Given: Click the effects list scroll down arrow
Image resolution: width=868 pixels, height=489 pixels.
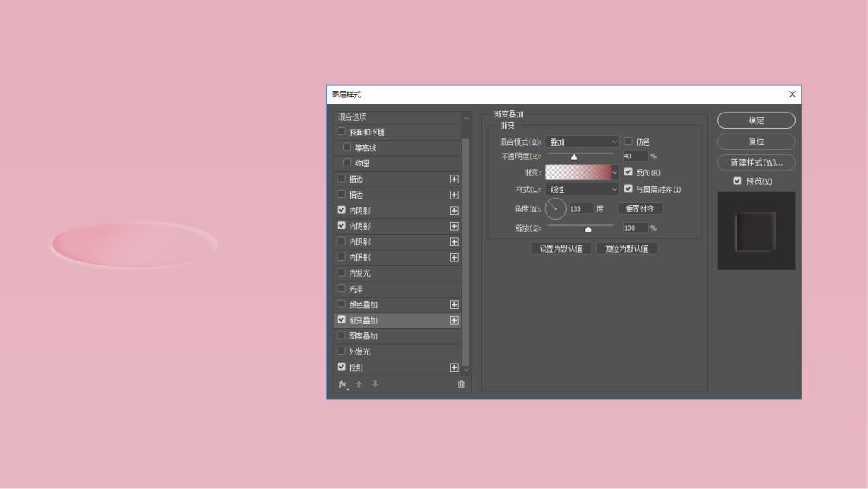Looking at the screenshot, I should 465,369.
